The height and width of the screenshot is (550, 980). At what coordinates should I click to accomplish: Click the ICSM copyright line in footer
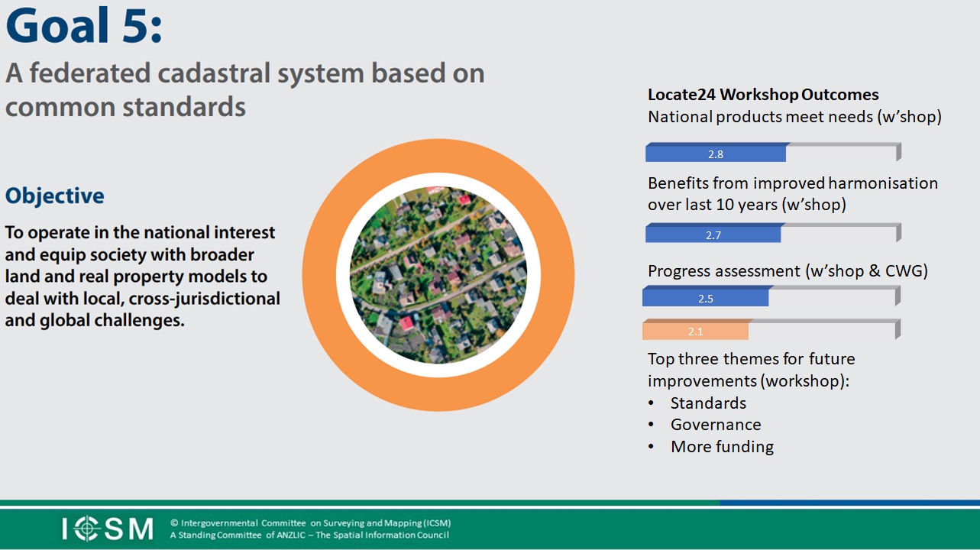click(310, 523)
